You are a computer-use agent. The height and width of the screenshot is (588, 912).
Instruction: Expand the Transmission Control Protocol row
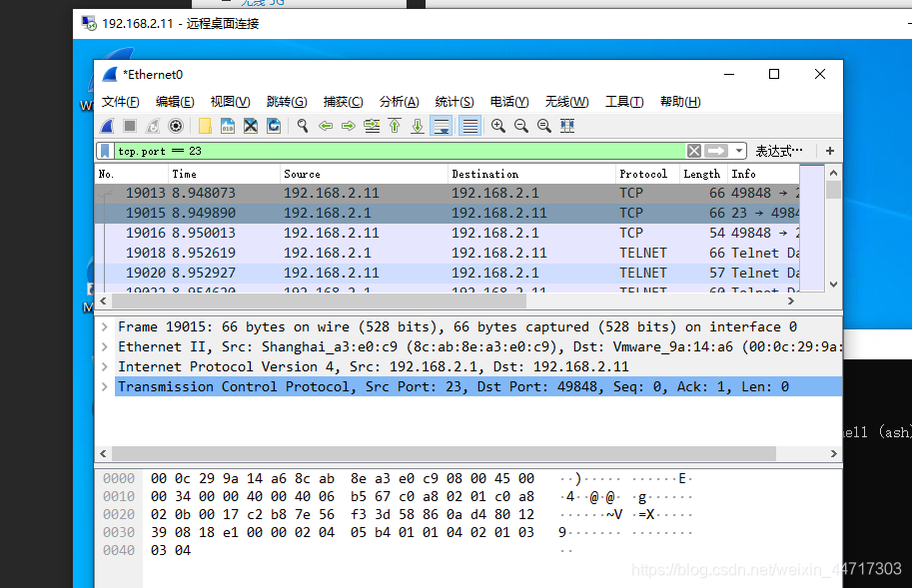[105, 386]
